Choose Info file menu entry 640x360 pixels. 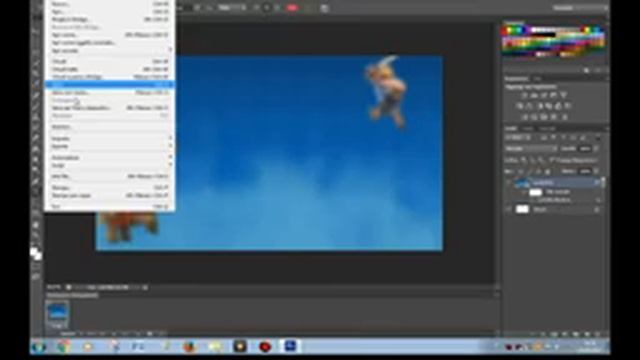point(109,176)
